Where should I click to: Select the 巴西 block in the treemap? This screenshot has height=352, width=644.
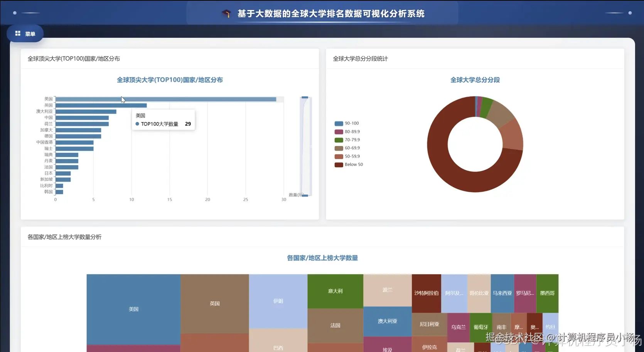click(x=278, y=340)
